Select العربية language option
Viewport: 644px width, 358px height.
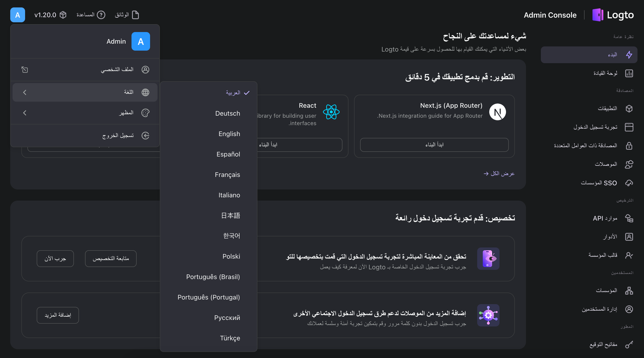pyautogui.click(x=231, y=93)
